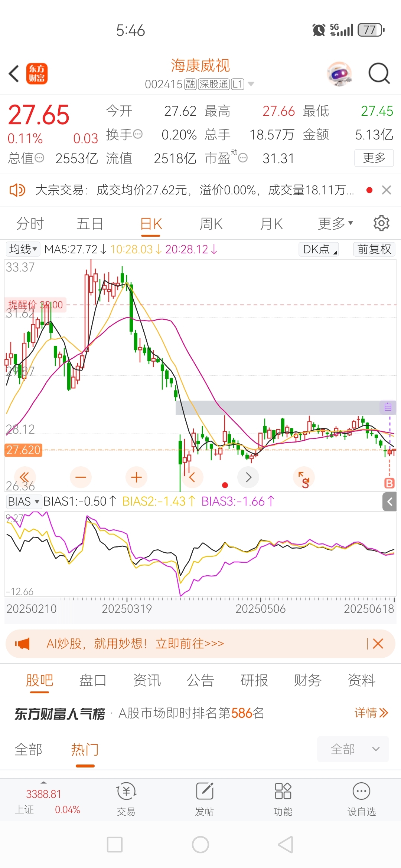
Task: Tap Android home circle button
Action: coord(200,845)
